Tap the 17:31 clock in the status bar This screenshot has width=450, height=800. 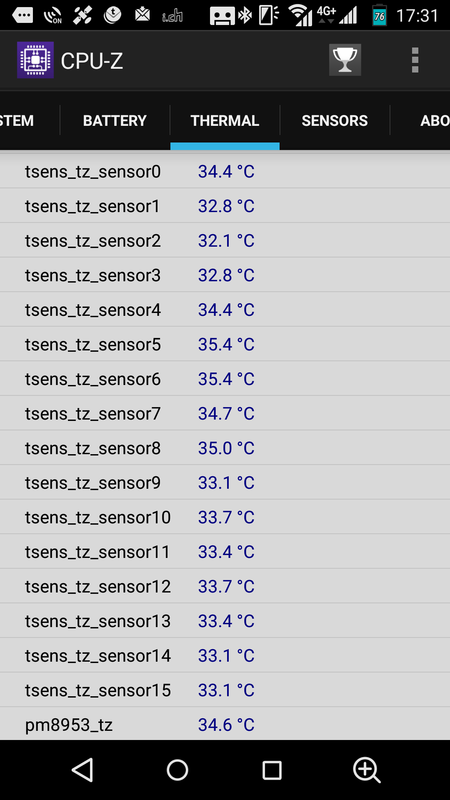[x=417, y=15]
